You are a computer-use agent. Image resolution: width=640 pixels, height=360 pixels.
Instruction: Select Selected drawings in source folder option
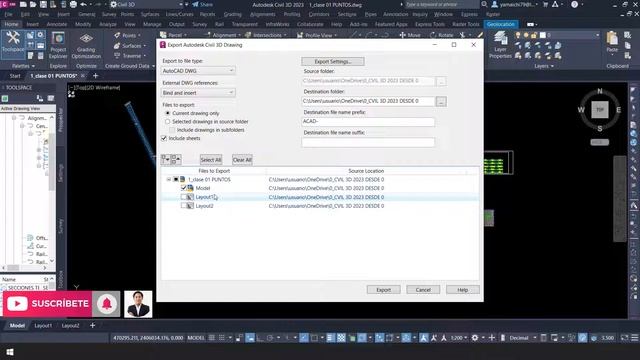(x=167, y=122)
